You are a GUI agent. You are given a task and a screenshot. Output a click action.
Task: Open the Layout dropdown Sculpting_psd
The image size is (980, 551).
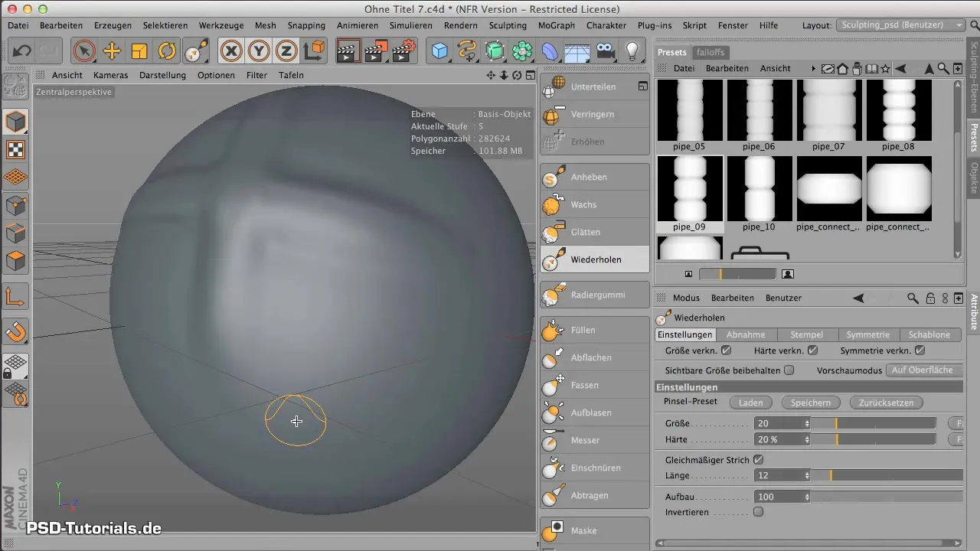tap(900, 25)
